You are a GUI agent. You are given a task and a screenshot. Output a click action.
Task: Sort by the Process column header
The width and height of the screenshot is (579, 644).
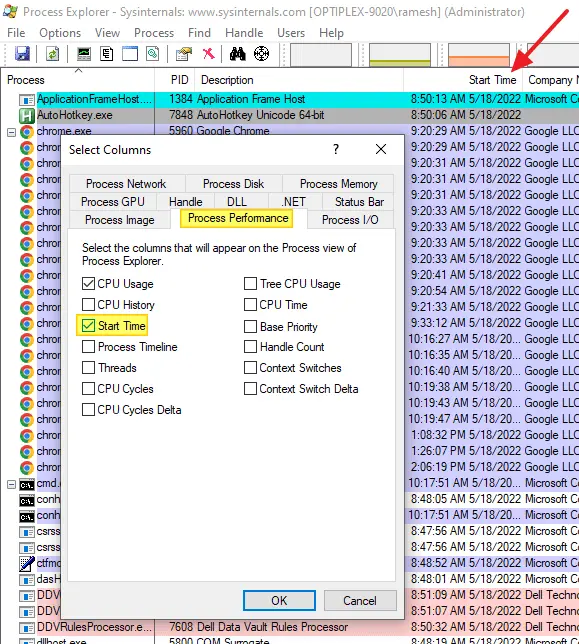(x=78, y=80)
